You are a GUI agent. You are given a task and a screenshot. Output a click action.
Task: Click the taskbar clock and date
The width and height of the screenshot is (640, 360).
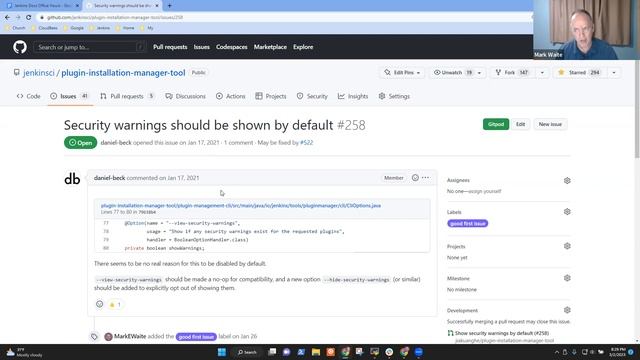618,352
